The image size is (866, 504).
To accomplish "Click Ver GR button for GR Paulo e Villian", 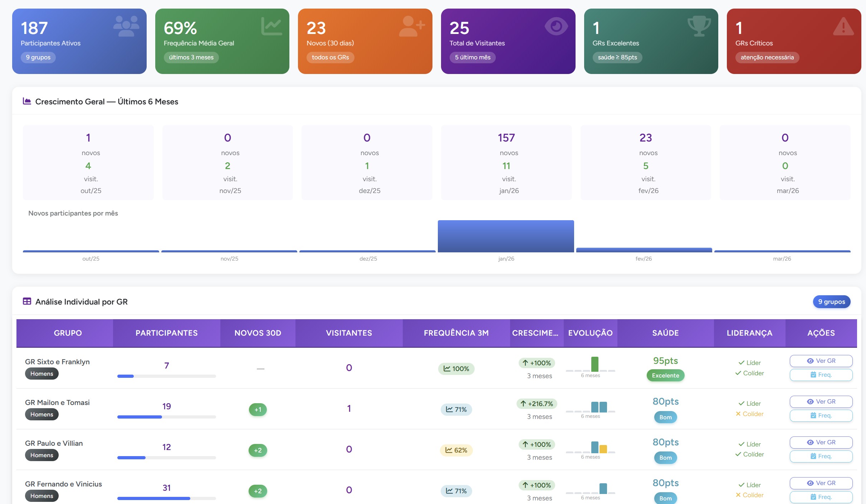I will (821, 442).
